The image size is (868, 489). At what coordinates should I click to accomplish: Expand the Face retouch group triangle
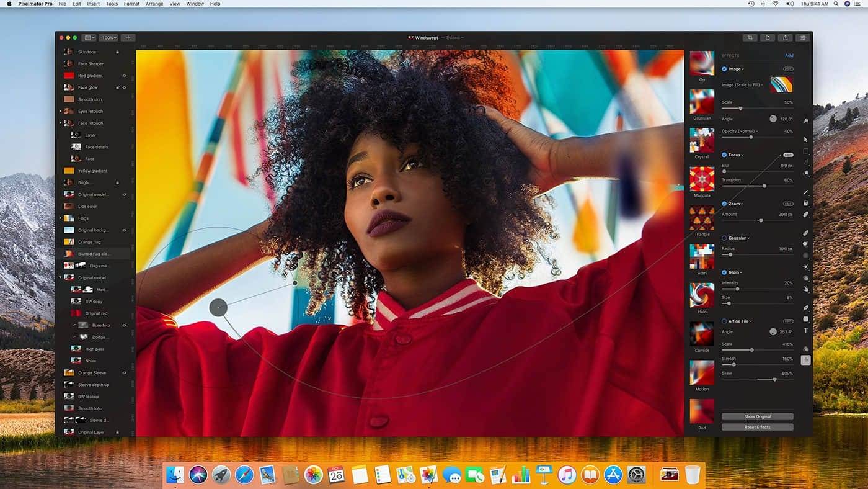click(x=60, y=123)
